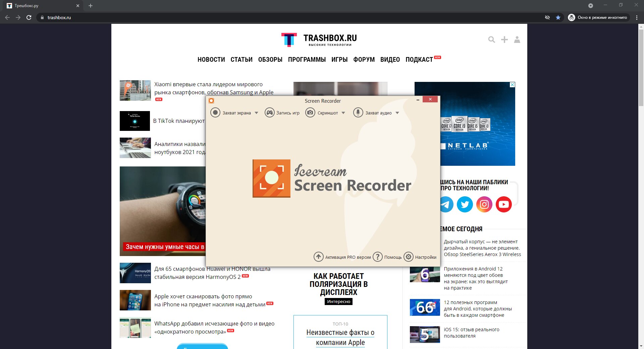Click the TikTok article thumbnail
The width and height of the screenshot is (644, 349).
tap(135, 121)
